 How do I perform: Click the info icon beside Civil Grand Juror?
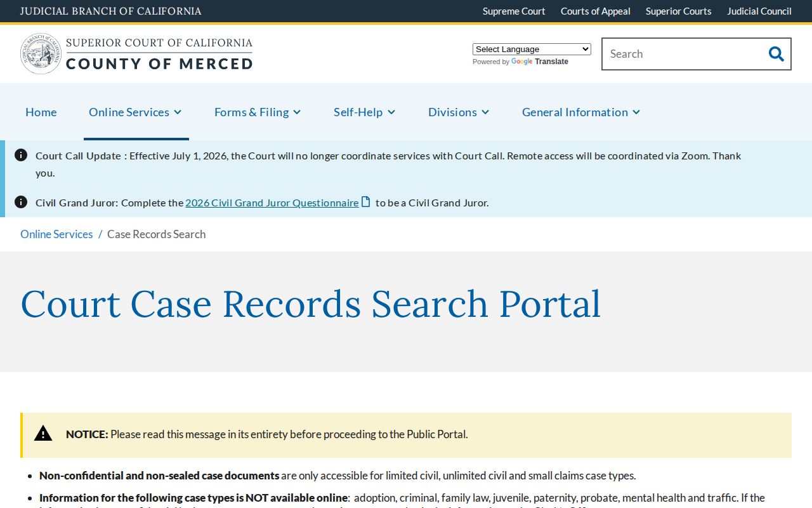(x=21, y=202)
